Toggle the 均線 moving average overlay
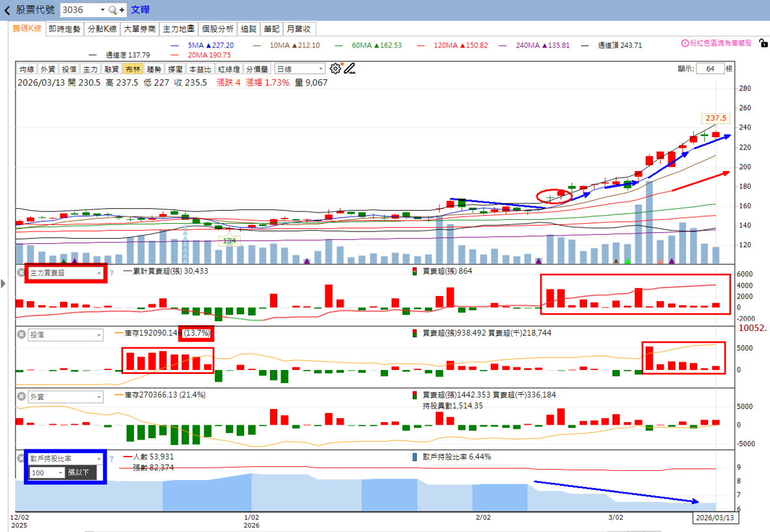The height and width of the screenshot is (532, 770). [x=26, y=69]
